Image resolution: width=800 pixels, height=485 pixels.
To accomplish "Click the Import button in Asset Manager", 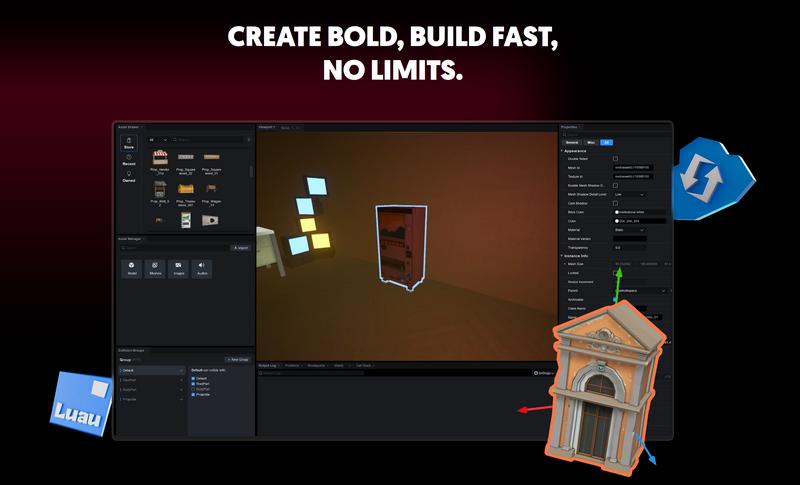I will [240, 248].
